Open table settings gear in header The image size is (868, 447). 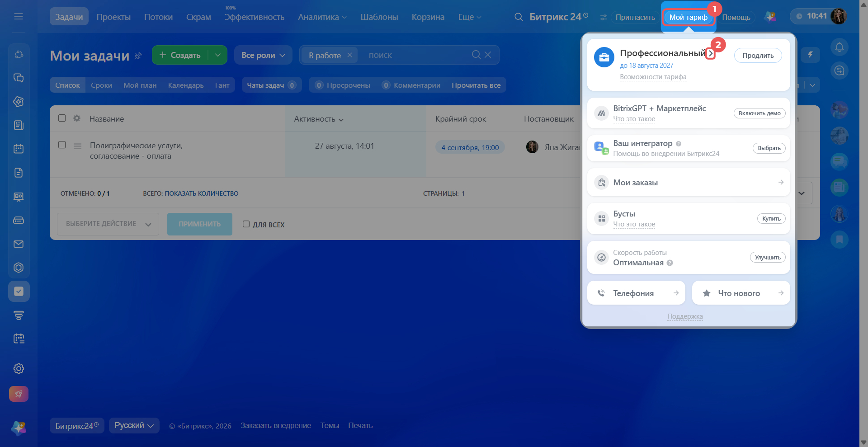(77, 118)
